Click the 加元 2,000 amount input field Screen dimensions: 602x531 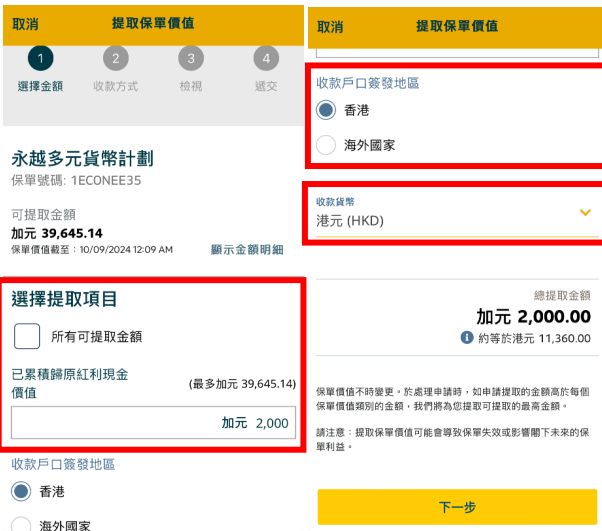point(153,423)
